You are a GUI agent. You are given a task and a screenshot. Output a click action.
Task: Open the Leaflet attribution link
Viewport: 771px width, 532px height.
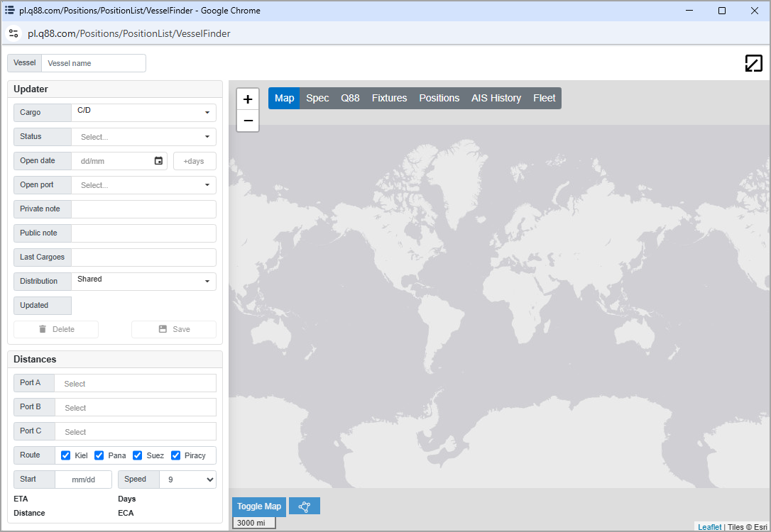click(709, 526)
